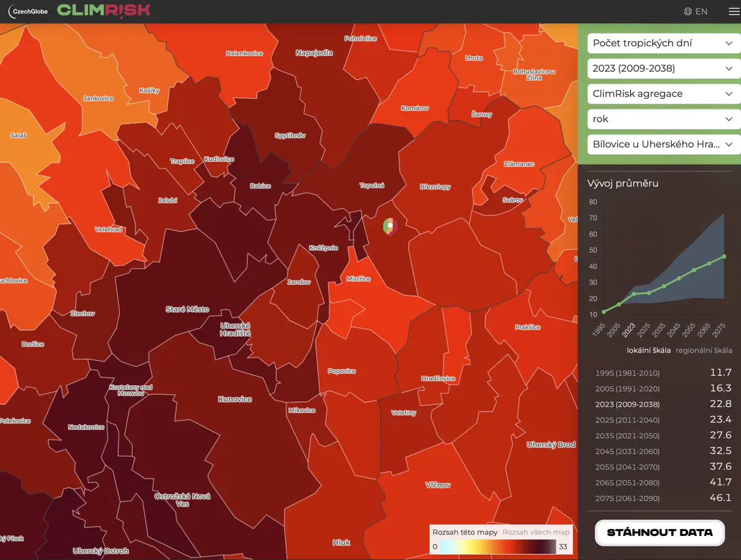The width and height of the screenshot is (741, 560).
Task: Select the 2035 (2021-2050) data row
Action: pyautogui.click(x=663, y=435)
